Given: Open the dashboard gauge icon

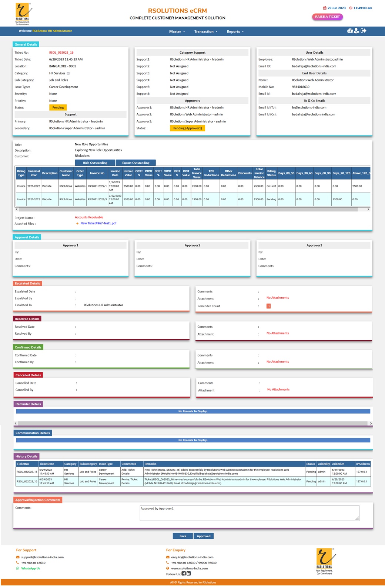Looking at the screenshot, I should (x=350, y=31).
